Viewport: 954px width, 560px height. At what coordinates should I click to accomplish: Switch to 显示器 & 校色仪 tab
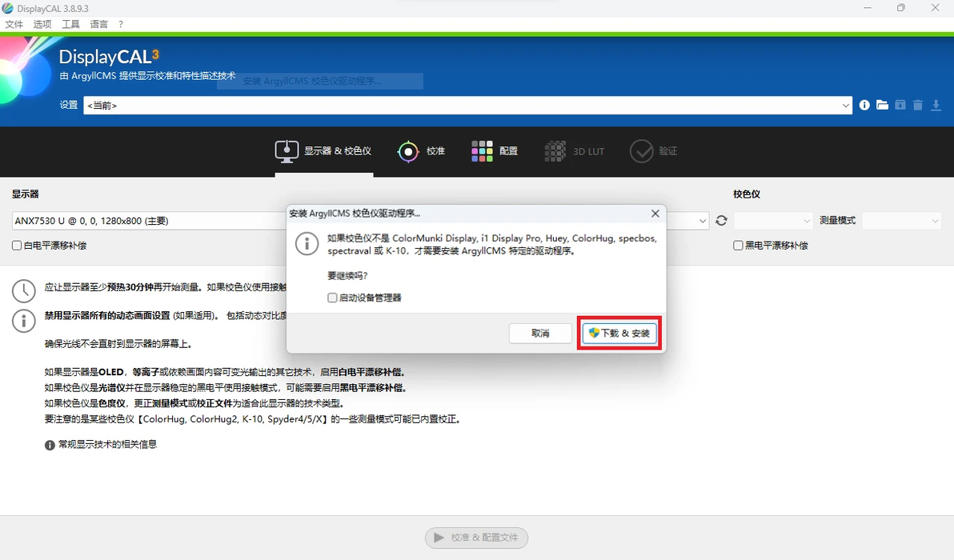point(323,150)
